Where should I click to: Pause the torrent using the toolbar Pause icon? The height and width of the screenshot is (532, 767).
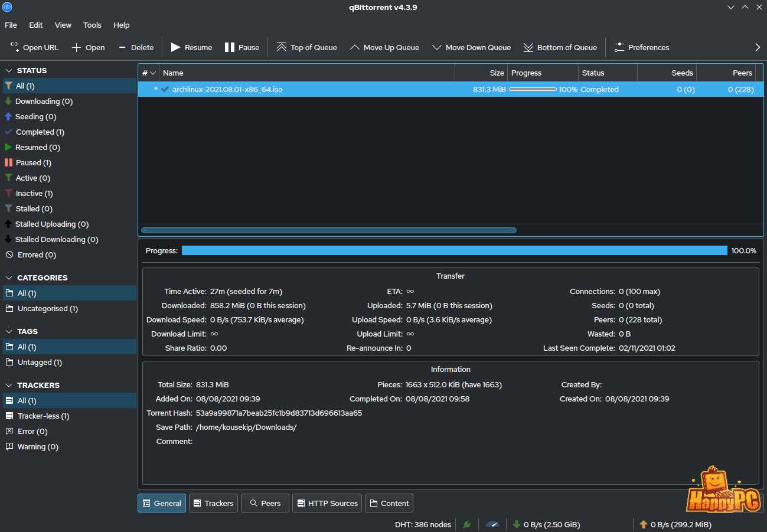pos(230,47)
